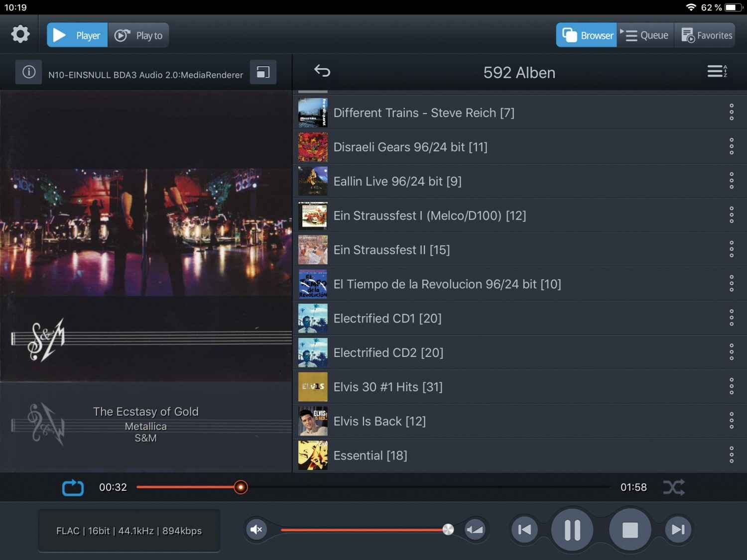
Task: Open options menu for Electrified CD1
Action: tap(731, 319)
